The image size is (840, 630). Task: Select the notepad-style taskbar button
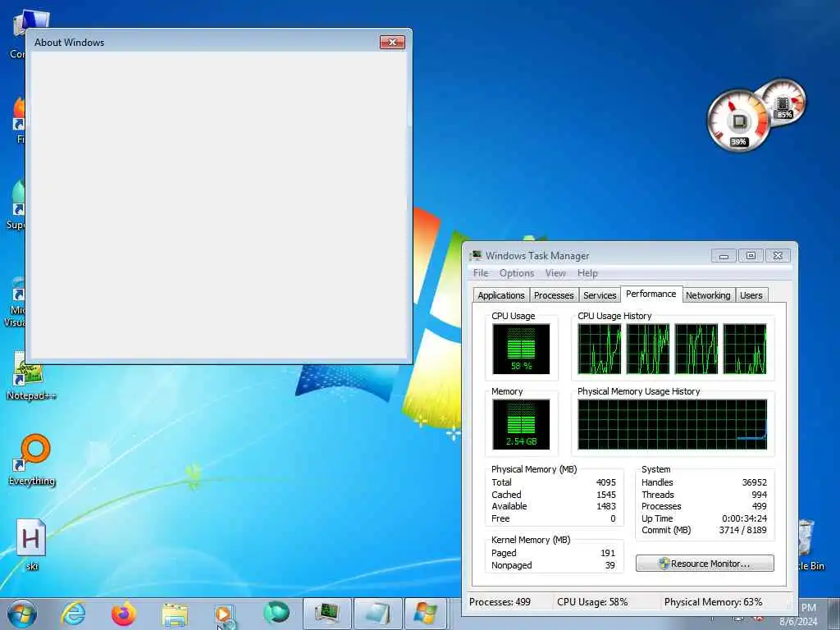pyautogui.click(x=377, y=614)
